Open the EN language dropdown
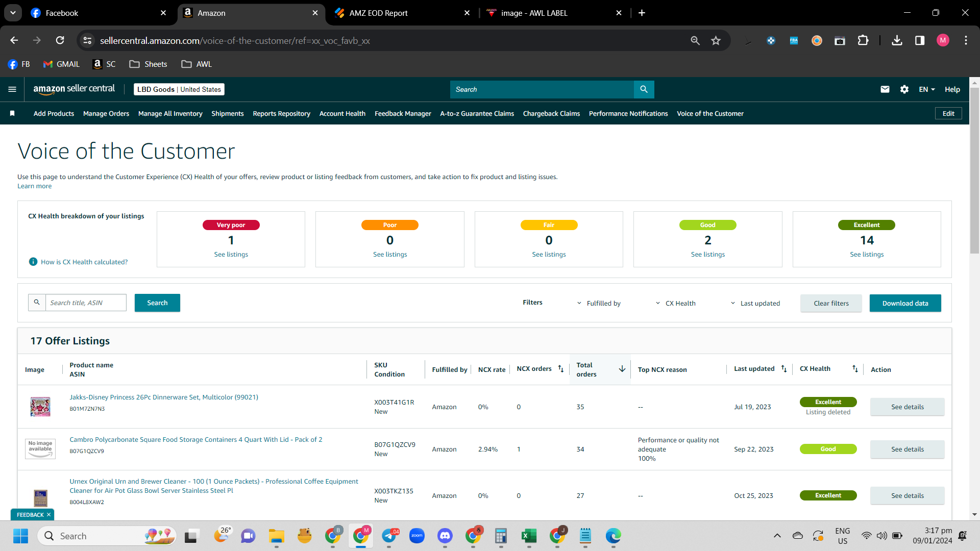The image size is (980, 551). click(x=927, y=89)
